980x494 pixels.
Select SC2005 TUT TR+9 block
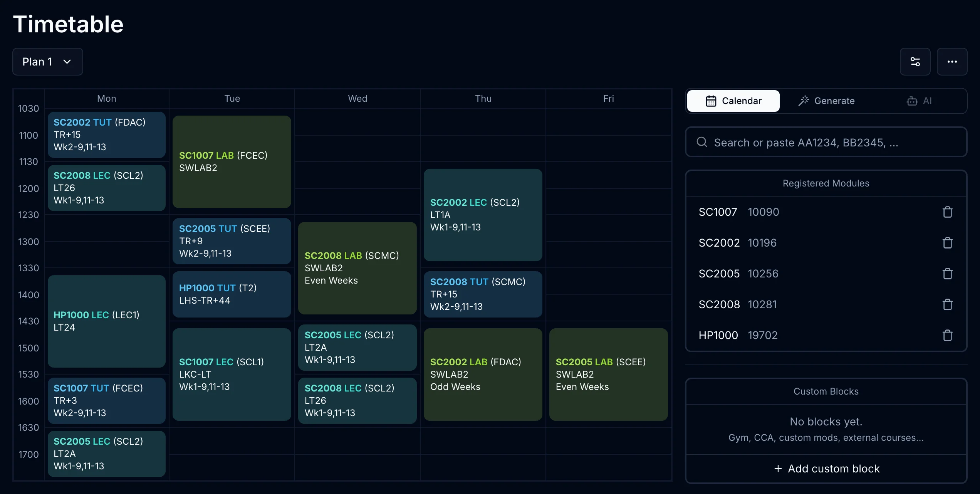tap(232, 241)
